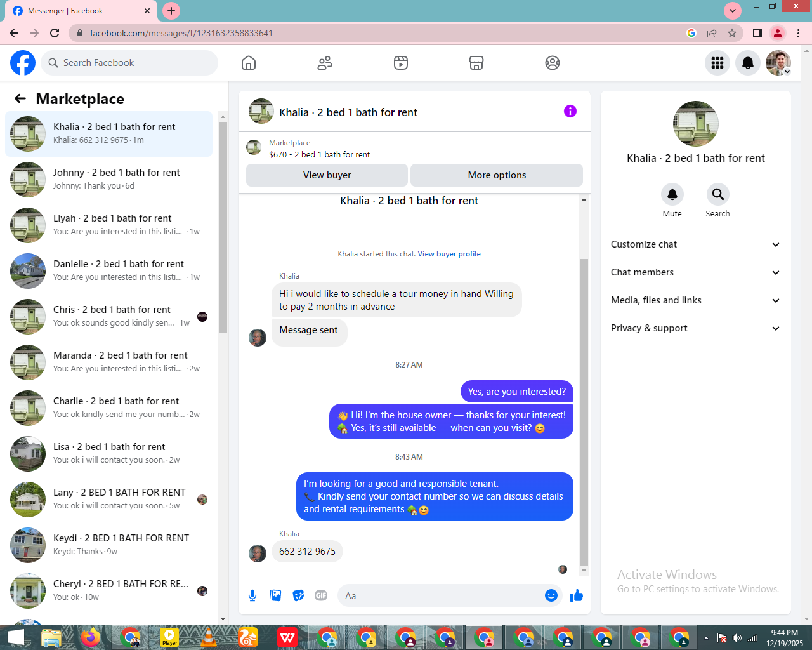
Task: Open Charlie 2 bed 1 bath chat
Action: 109,408
